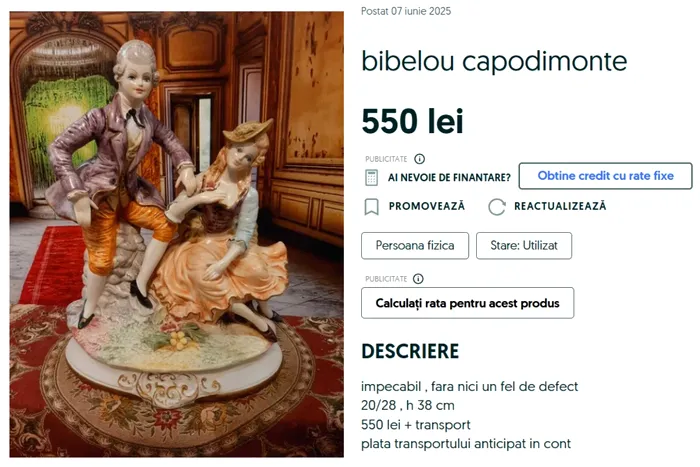Click the Descriere section heading

click(x=410, y=351)
